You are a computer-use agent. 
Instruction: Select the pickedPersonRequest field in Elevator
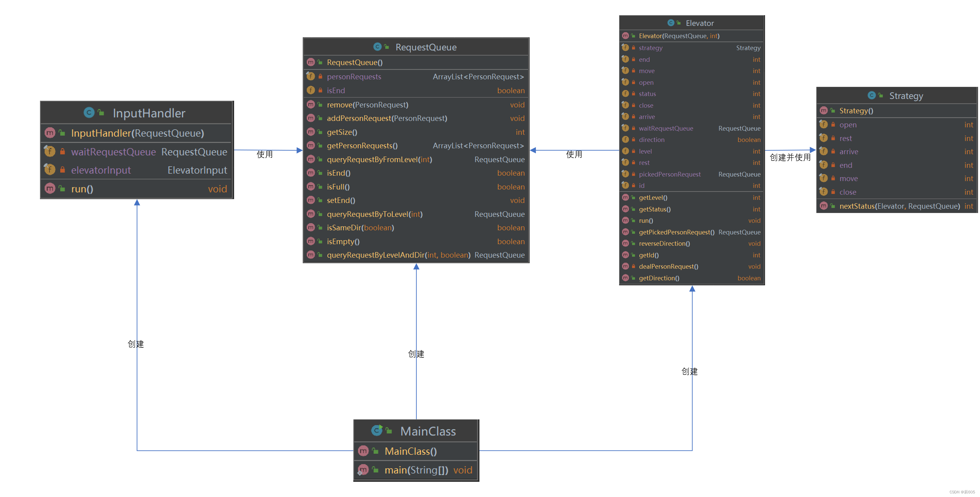click(669, 174)
